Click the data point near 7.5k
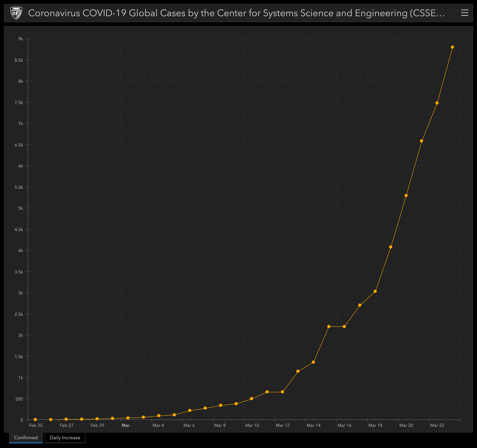 coord(437,103)
